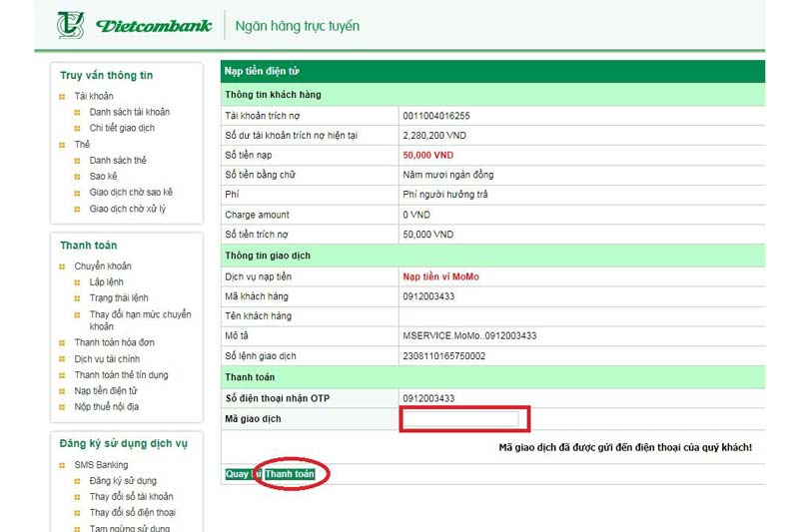Click the bullet icon beside SMS Banking
The height and width of the screenshot is (532, 799).
pyautogui.click(x=62, y=466)
